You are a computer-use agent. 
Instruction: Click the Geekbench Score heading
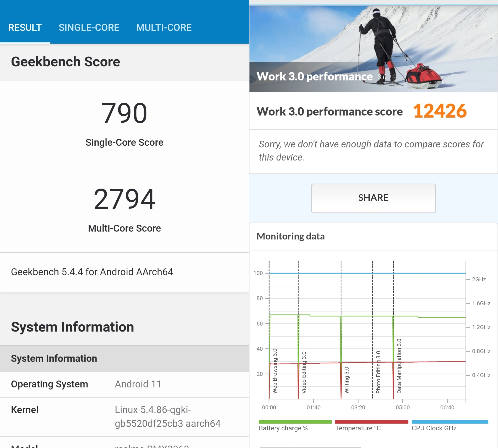point(66,62)
